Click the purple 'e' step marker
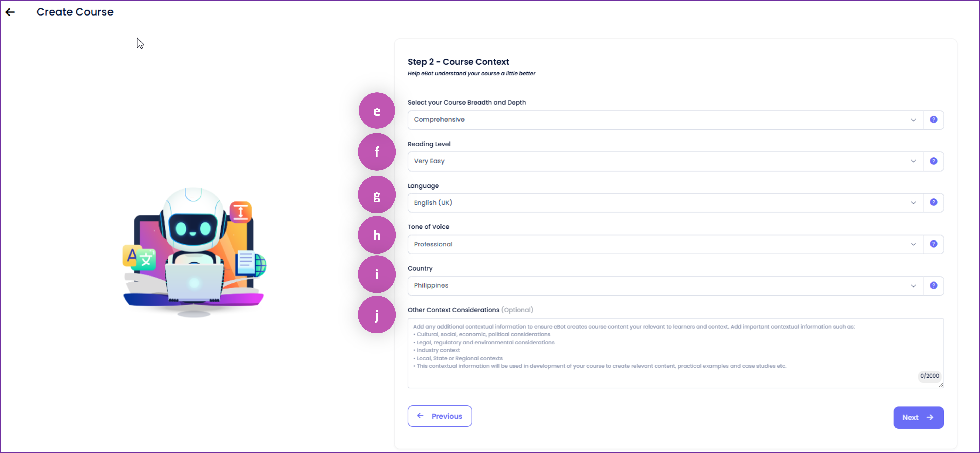 click(377, 111)
